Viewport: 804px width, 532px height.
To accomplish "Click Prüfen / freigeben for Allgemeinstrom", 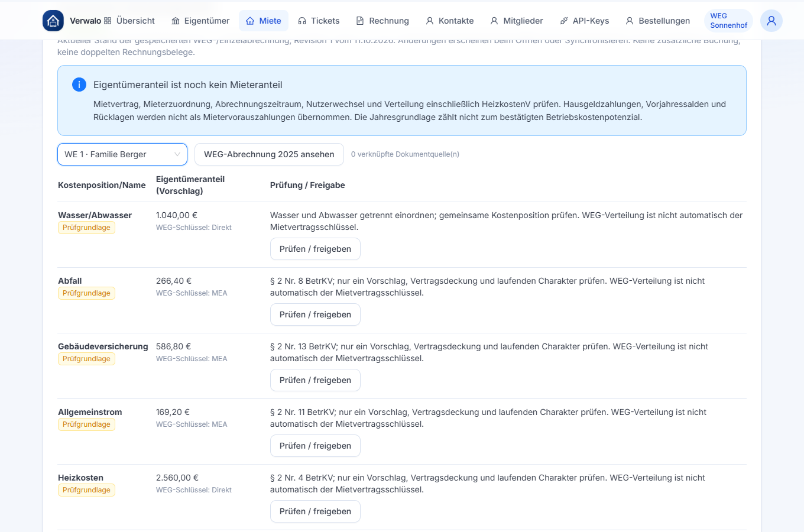I will coord(315,446).
